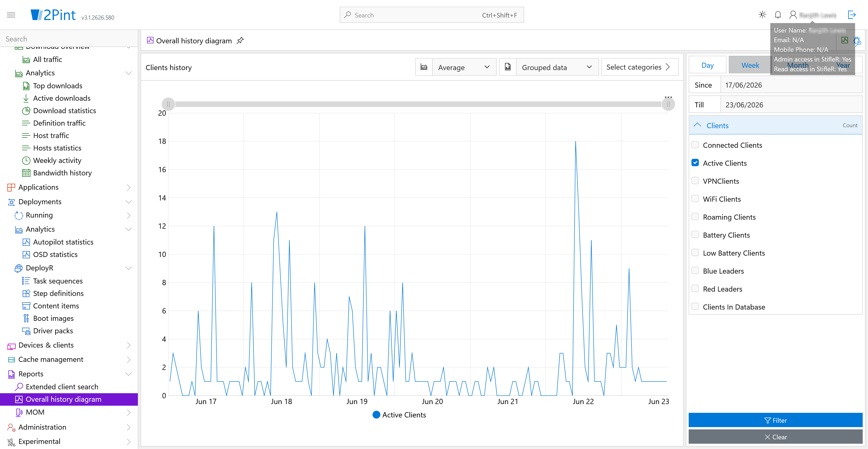Open Content items page
Screen dimensions: 868x449
(x=56, y=306)
